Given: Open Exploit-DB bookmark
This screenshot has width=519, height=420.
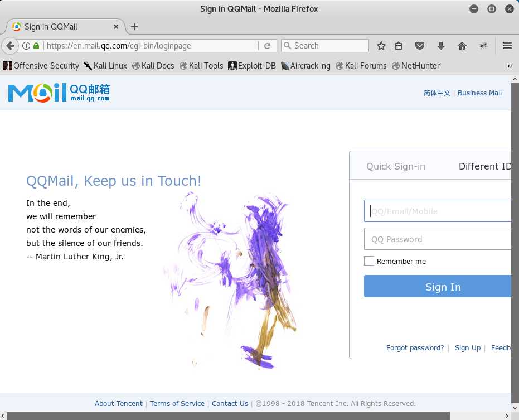Looking at the screenshot, I should 252,66.
